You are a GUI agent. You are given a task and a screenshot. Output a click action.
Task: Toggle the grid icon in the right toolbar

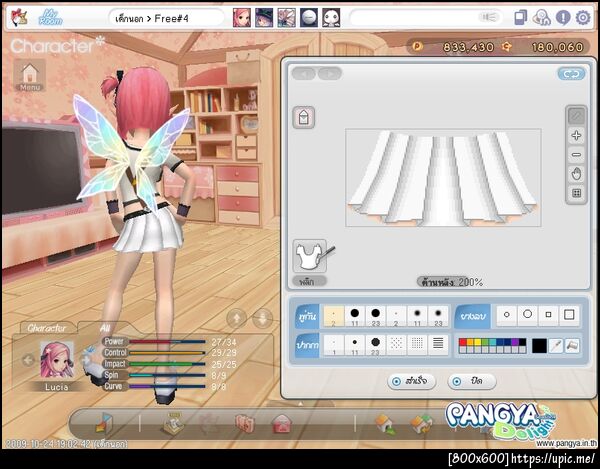click(577, 193)
